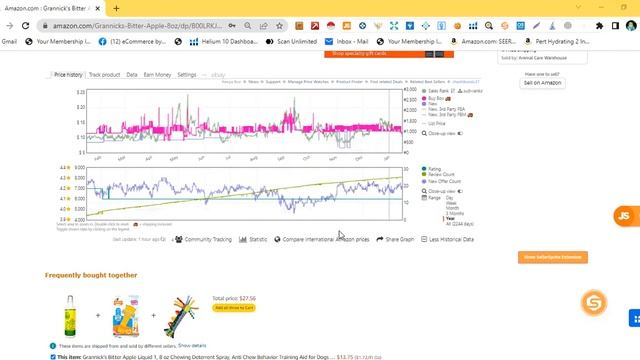Open a new browser tab
The width and height of the screenshot is (640, 360).
click(116, 8)
